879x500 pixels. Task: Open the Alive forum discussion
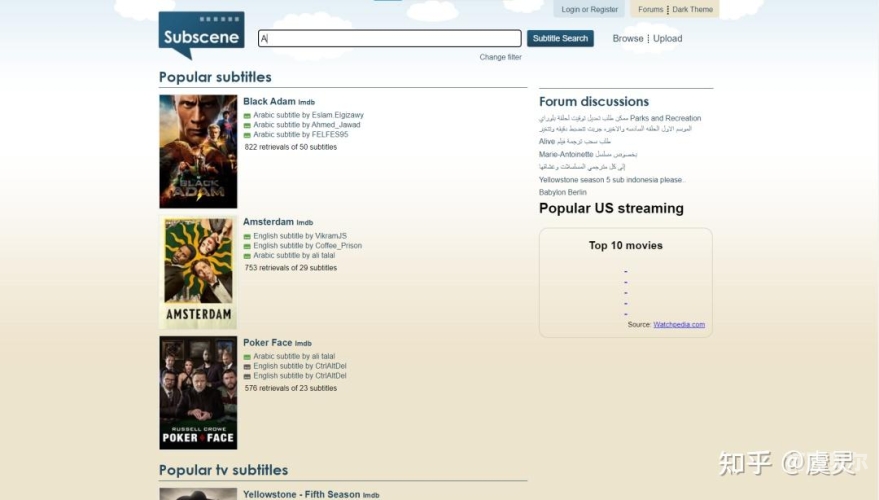tap(575, 141)
